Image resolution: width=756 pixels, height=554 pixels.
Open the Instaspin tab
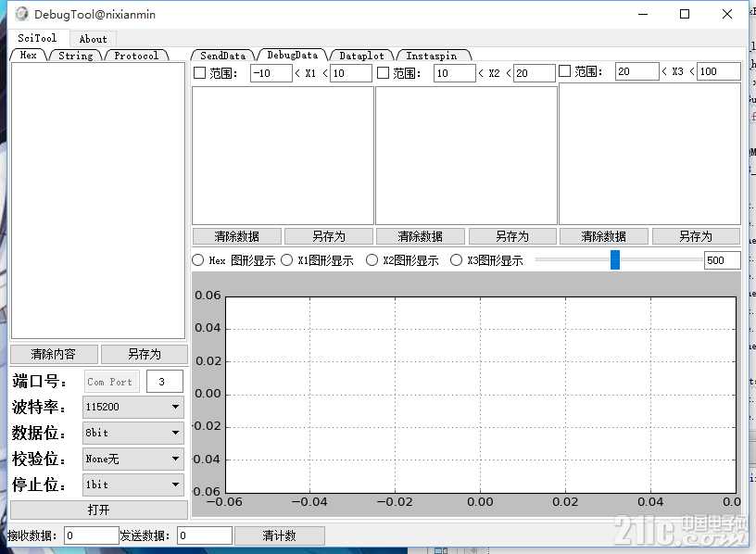tap(432, 56)
